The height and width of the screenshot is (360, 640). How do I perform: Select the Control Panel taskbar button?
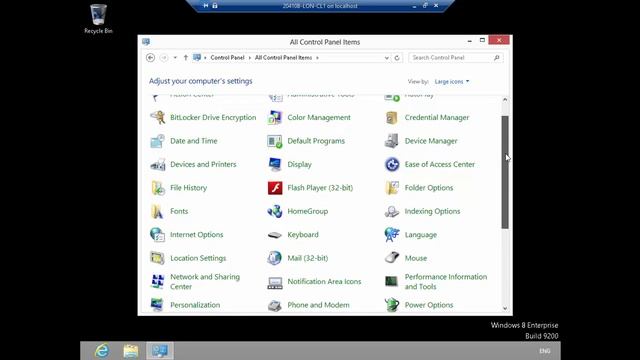[160, 351]
